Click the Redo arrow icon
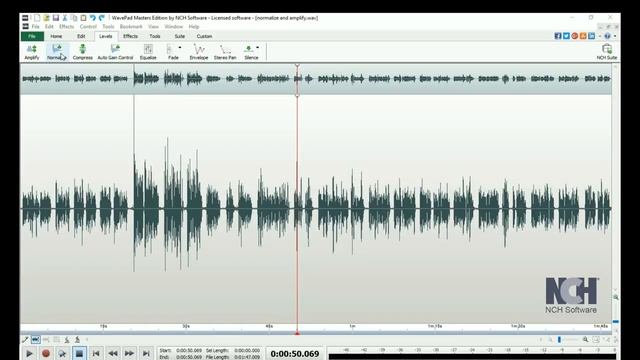The height and width of the screenshot is (360, 640). point(102,18)
